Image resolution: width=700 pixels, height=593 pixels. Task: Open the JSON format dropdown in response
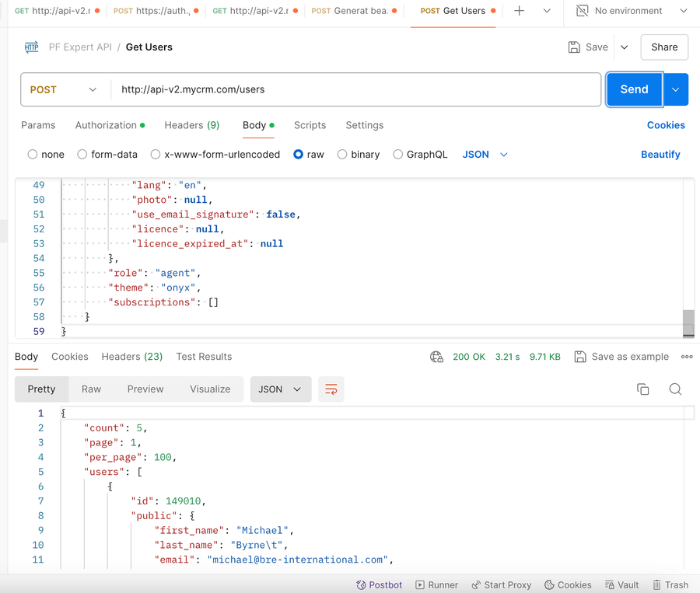click(280, 389)
